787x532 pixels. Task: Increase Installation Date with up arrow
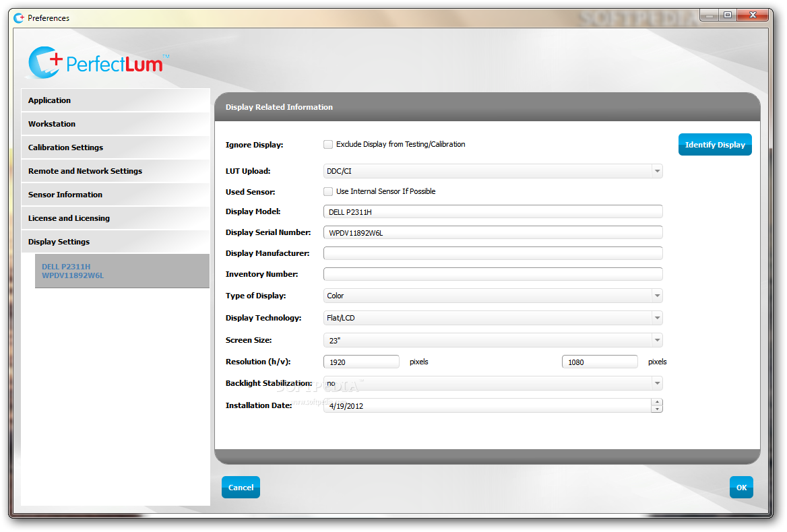pos(657,402)
